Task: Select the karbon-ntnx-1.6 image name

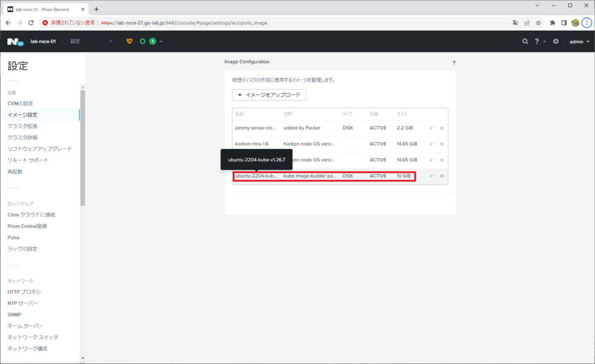Action: click(252, 144)
